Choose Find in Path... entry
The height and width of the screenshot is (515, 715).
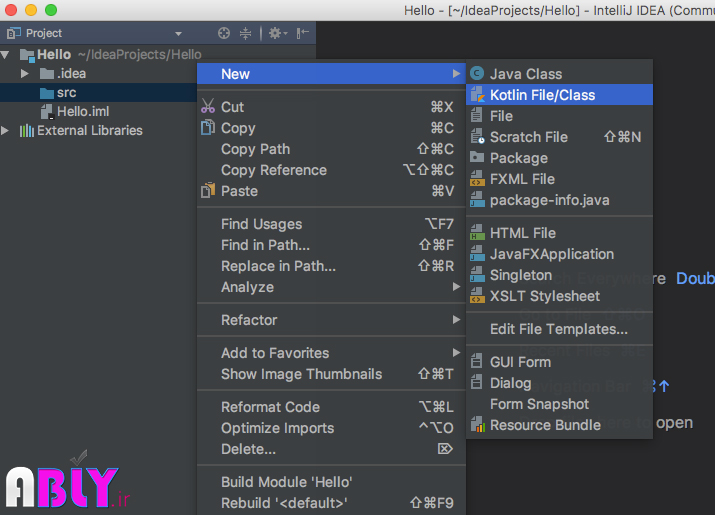pyautogui.click(x=332, y=245)
